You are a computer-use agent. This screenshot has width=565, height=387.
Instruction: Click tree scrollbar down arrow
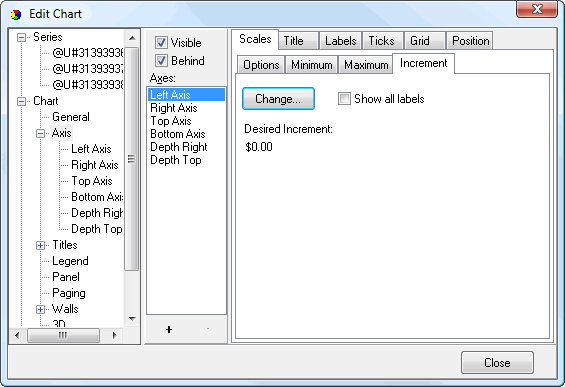(132, 319)
